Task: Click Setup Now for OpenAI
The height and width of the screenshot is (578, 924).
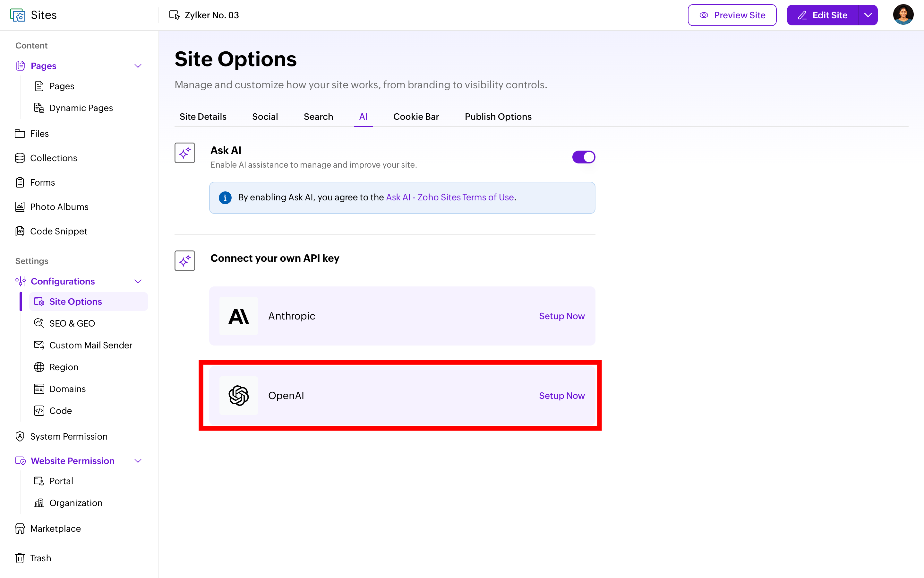Action: pyautogui.click(x=562, y=396)
